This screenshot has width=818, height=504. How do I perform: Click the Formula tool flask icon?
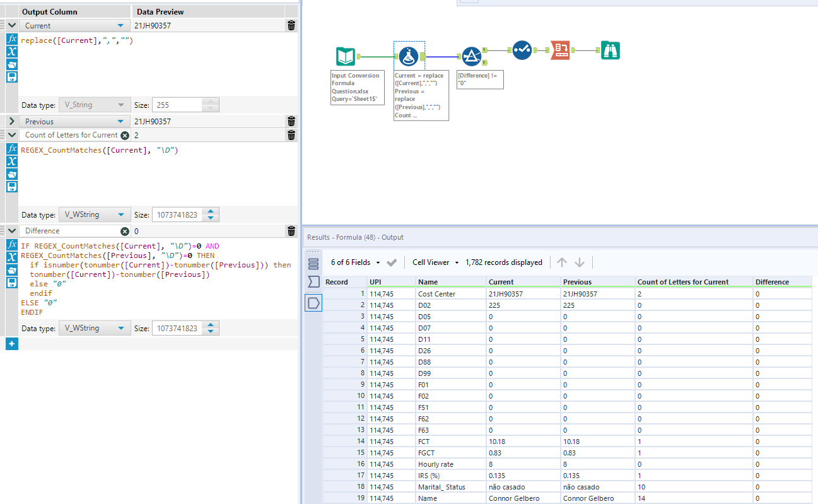click(x=409, y=56)
